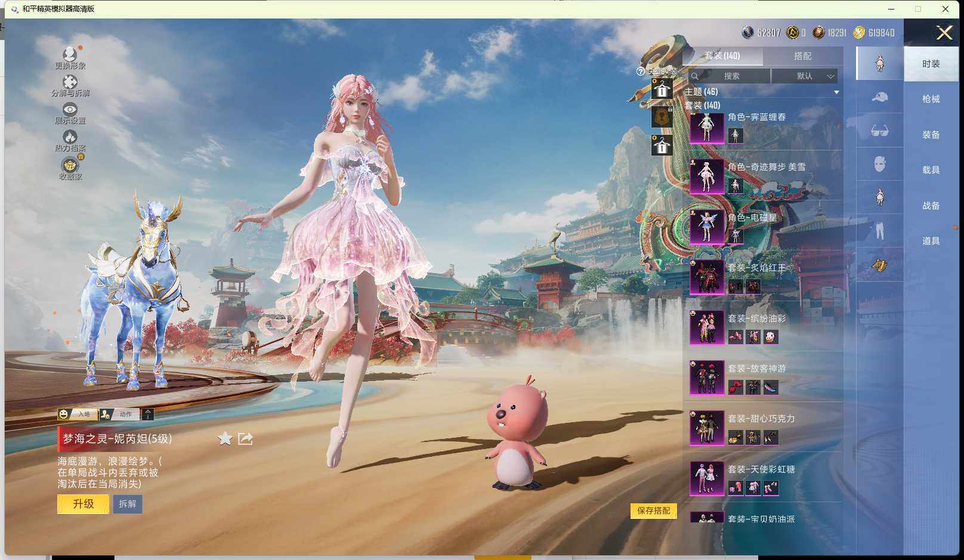The width and height of the screenshot is (964, 560).
Task: Click the gold coin icon beside 619840
Action: click(859, 32)
